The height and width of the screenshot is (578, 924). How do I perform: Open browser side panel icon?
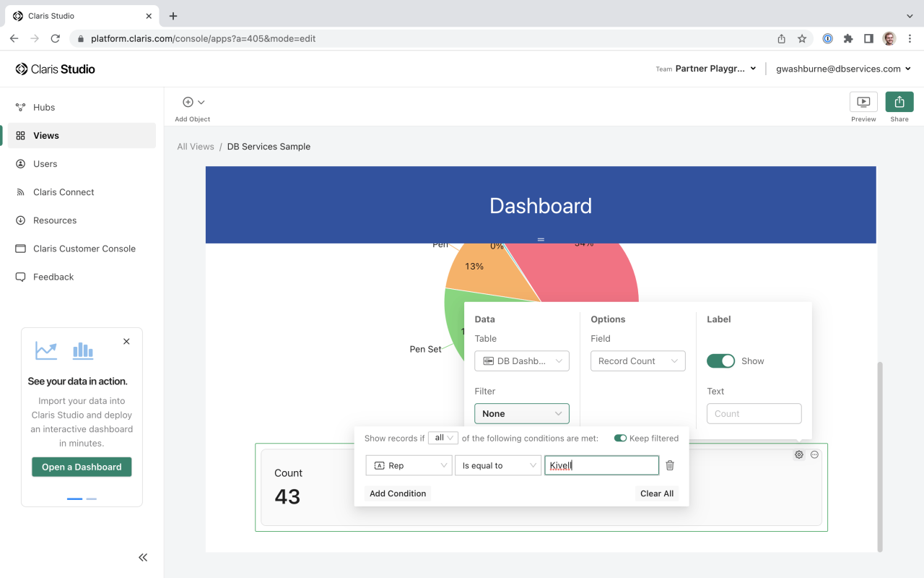point(868,38)
